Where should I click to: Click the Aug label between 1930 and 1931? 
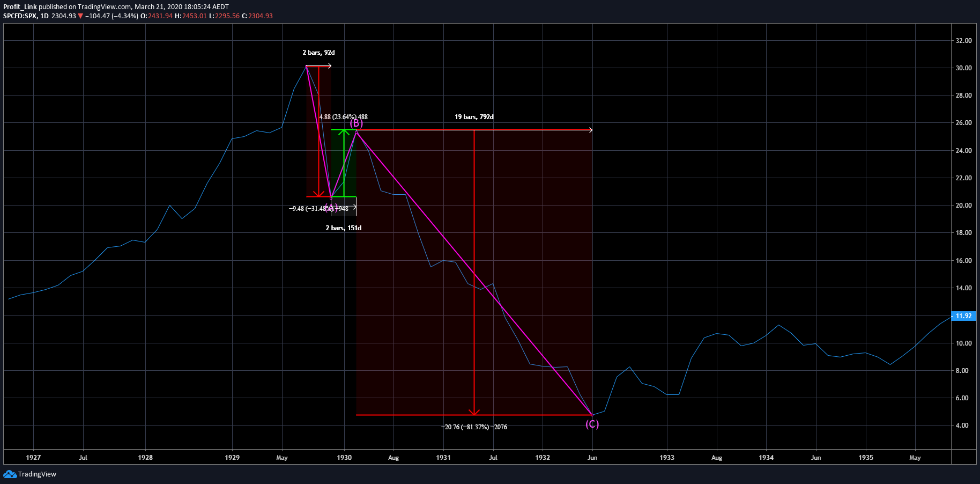394,458
